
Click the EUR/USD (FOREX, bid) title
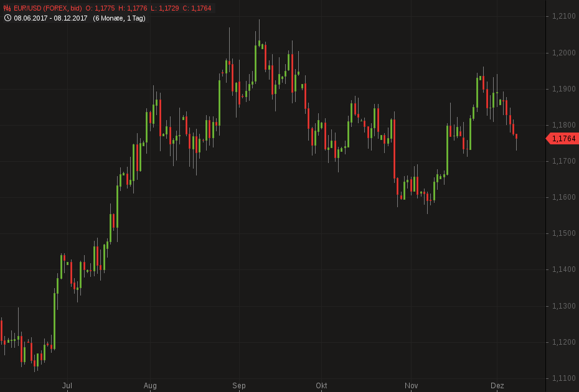point(48,8)
